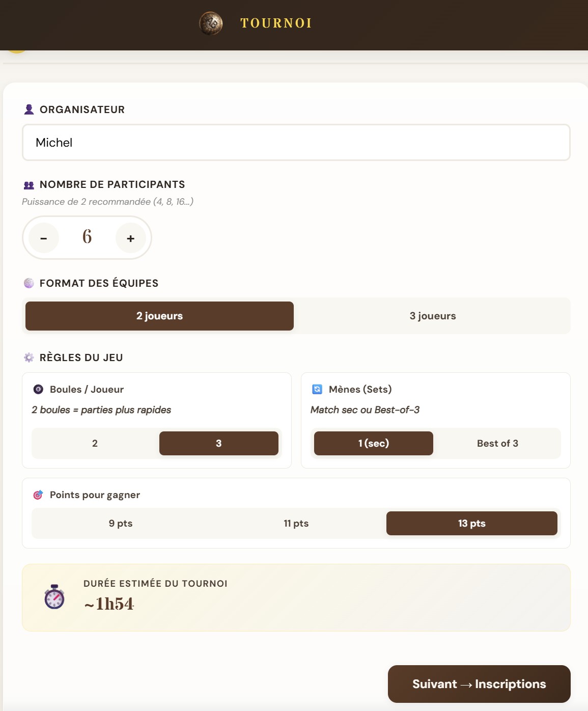Screen dimensions: 588x711
Task: Choose 2 boules per player
Action: tap(95, 443)
